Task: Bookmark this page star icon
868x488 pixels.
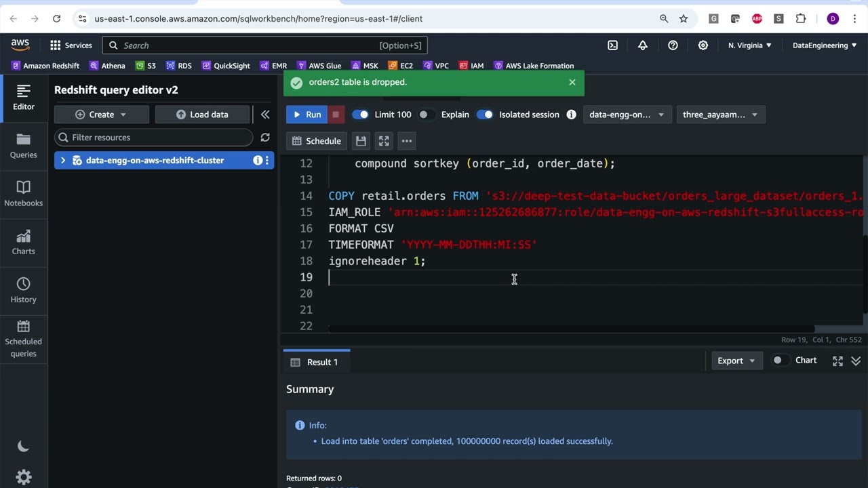Action: pos(684,19)
